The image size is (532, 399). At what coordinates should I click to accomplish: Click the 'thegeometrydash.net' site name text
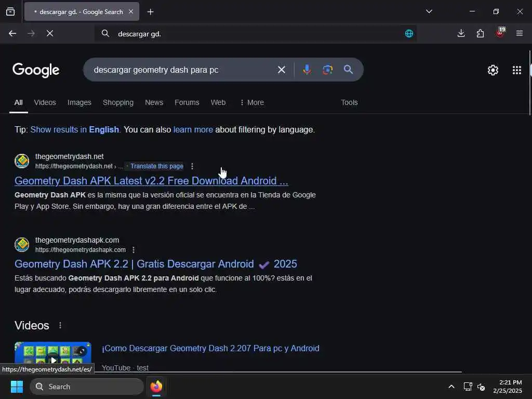(x=70, y=156)
